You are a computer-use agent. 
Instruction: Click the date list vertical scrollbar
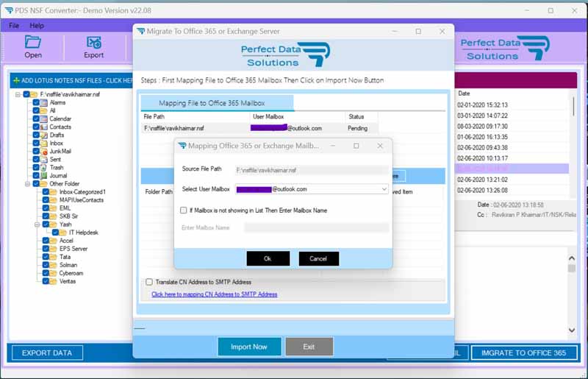pos(573,106)
